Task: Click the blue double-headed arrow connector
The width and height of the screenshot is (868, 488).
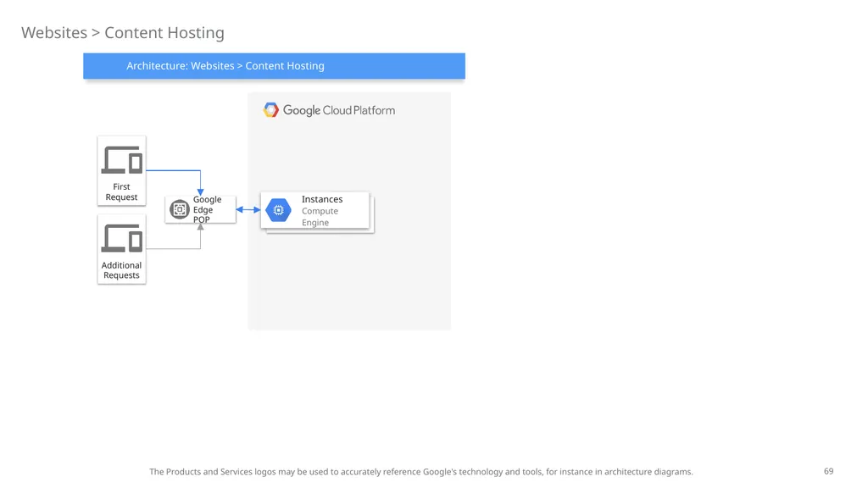Action: coord(248,210)
